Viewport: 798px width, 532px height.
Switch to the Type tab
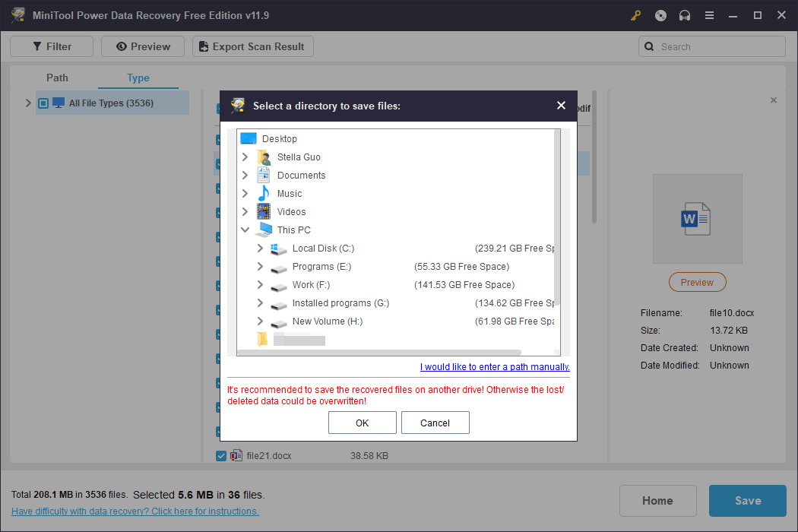[138, 78]
